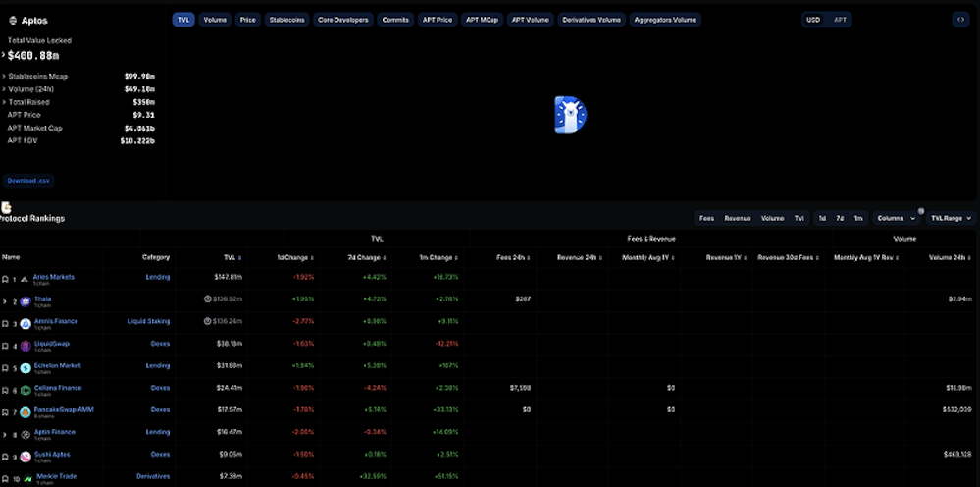Image resolution: width=980 pixels, height=487 pixels.
Task: Click the Aptos chain logo icon
Action: tap(12, 21)
